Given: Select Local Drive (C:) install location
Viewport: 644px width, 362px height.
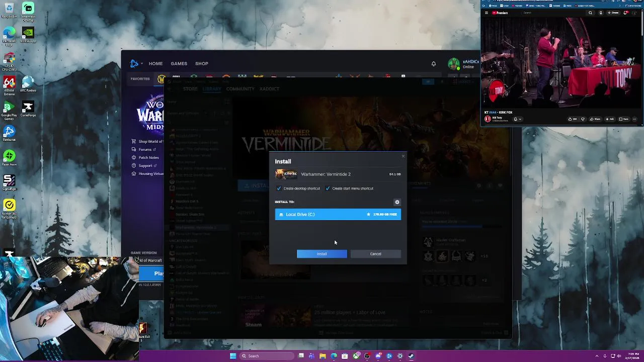Looking at the screenshot, I should point(338,214).
